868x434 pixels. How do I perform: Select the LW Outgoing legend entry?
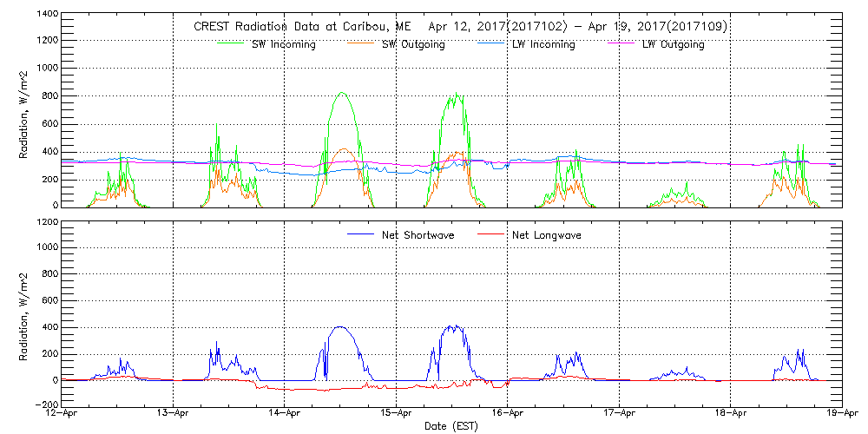[x=673, y=45]
